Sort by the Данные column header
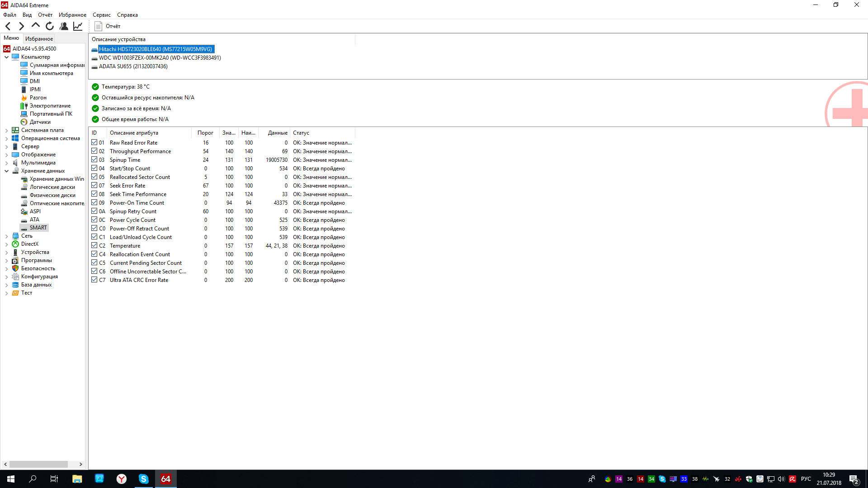The height and width of the screenshot is (488, 868). 277,133
